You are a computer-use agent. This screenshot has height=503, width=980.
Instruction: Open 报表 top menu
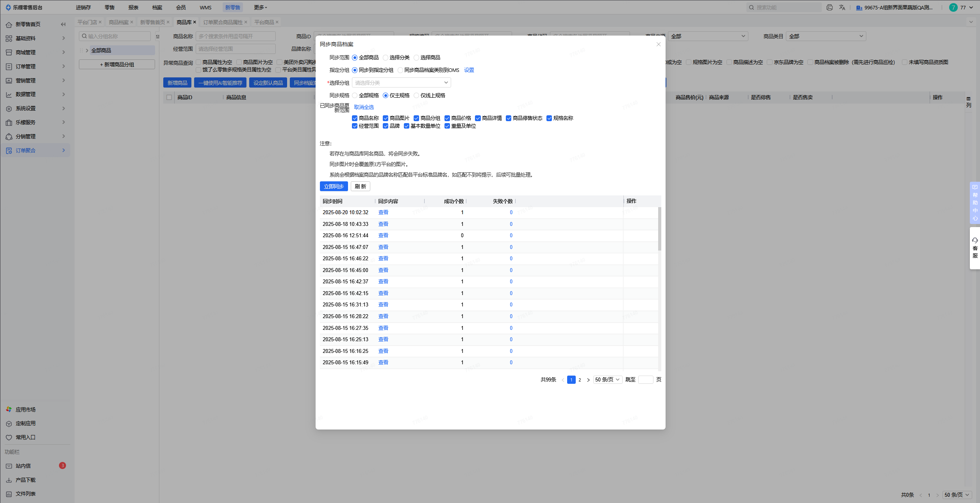(x=133, y=7)
